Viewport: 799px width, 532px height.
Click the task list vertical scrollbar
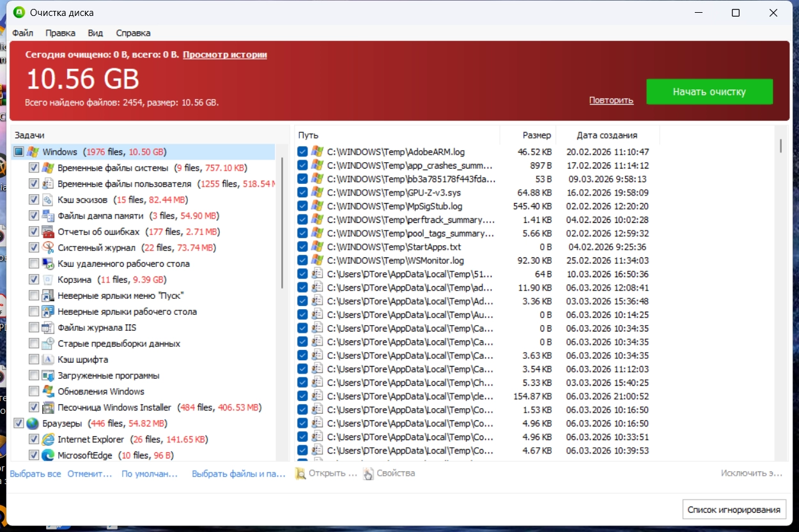(x=282, y=224)
